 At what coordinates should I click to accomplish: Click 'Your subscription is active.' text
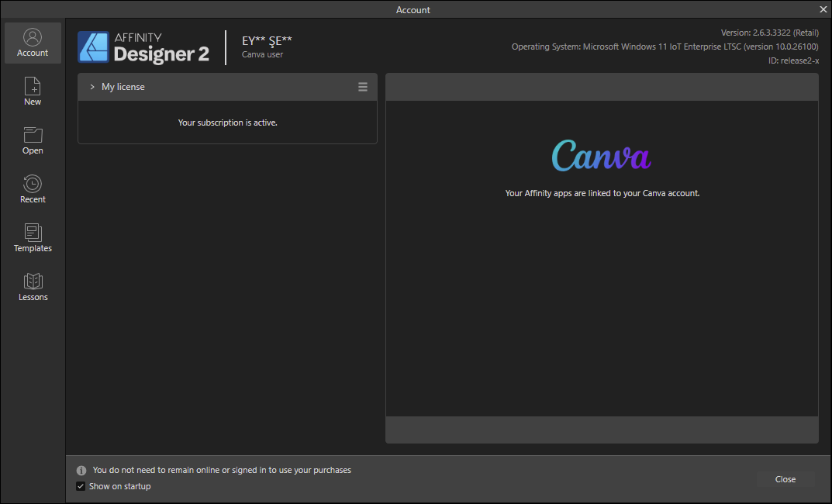click(228, 123)
